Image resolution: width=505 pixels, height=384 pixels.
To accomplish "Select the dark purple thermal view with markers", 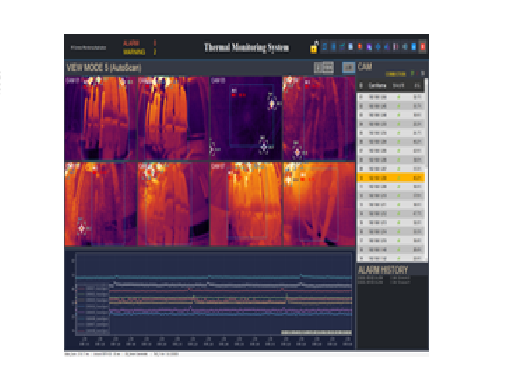I will pyautogui.click(x=246, y=118).
